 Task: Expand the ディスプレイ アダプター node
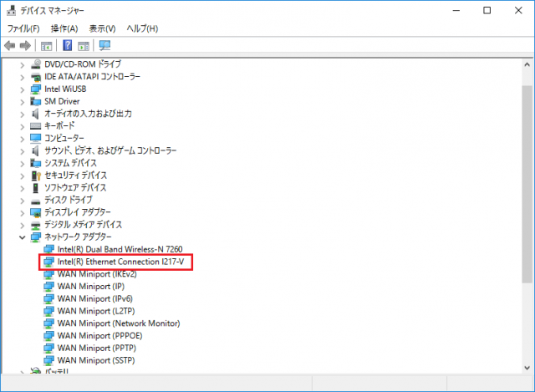(x=23, y=212)
